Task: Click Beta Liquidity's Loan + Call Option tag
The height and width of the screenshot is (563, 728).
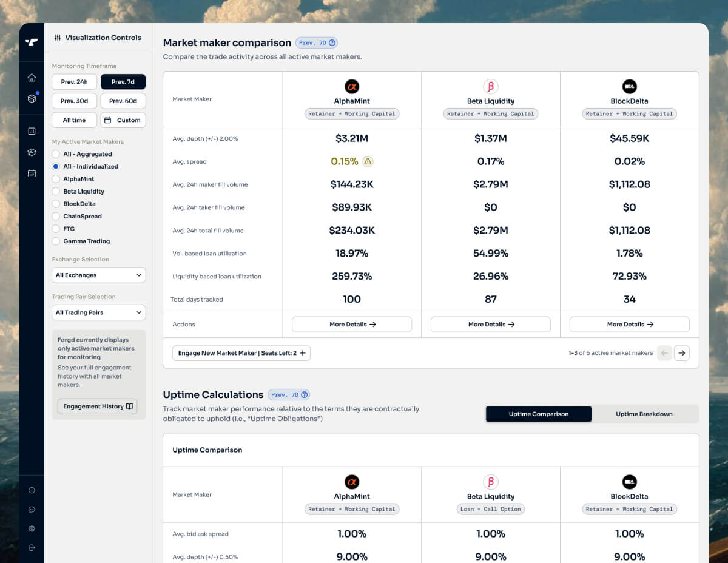Action: coord(491,509)
